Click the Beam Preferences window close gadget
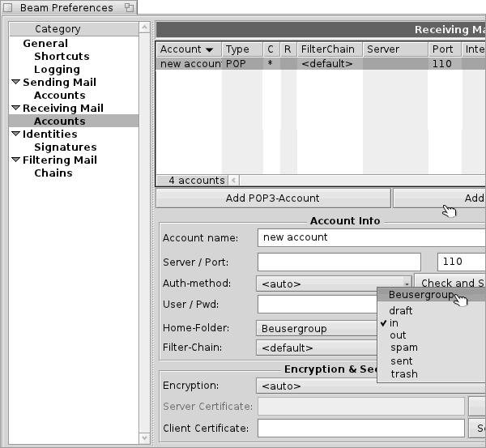This screenshot has height=448, width=486. [7, 8]
